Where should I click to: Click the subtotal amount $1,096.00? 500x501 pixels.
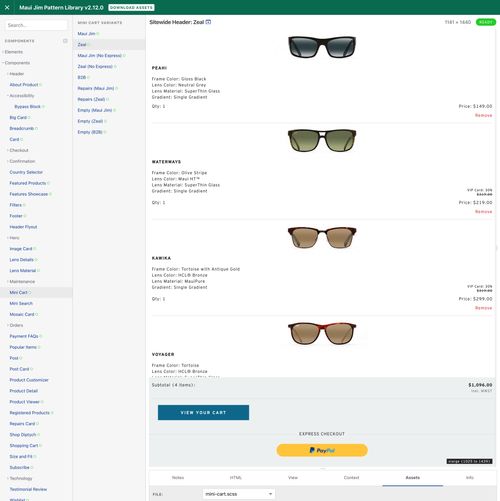click(x=480, y=385)
